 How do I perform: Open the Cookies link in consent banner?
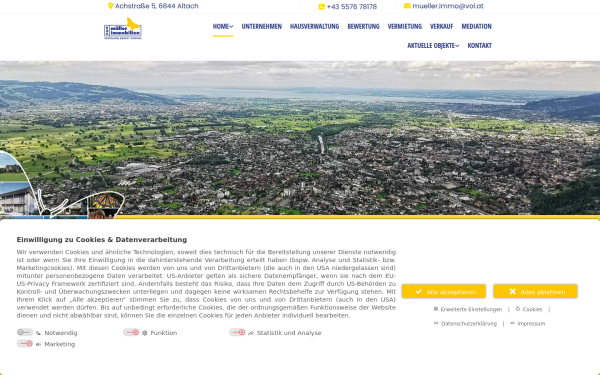coord(532,309)
